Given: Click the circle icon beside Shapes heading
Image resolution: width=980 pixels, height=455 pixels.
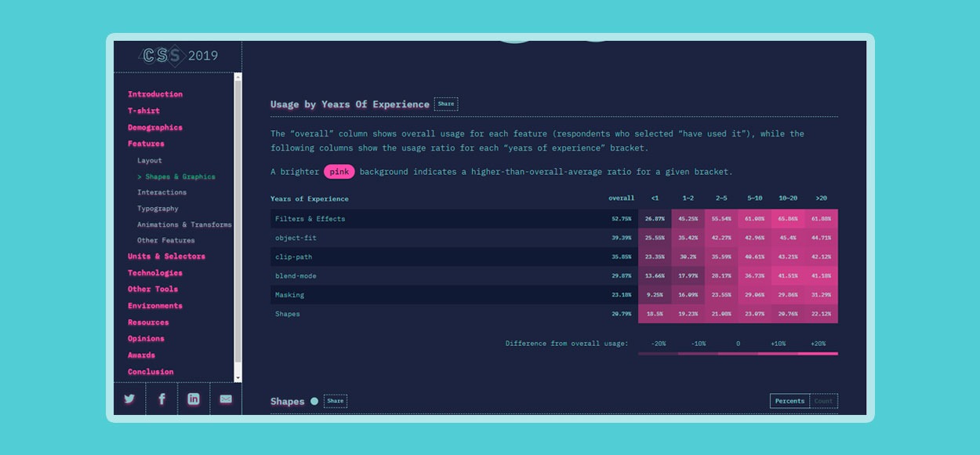Looking at the screenshot, I should point(314,401).
